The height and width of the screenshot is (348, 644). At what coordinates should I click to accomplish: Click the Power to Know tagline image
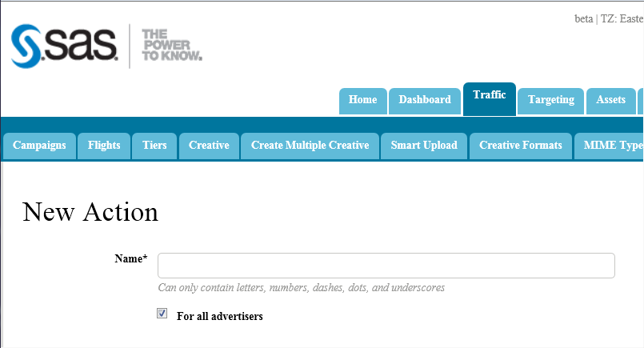[171, 46]
